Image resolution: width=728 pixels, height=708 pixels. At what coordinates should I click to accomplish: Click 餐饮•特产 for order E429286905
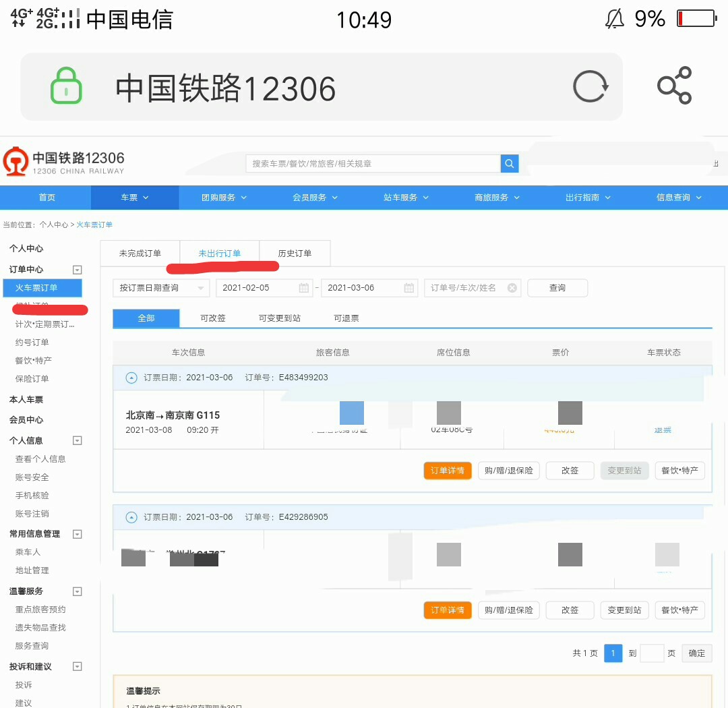679,610
